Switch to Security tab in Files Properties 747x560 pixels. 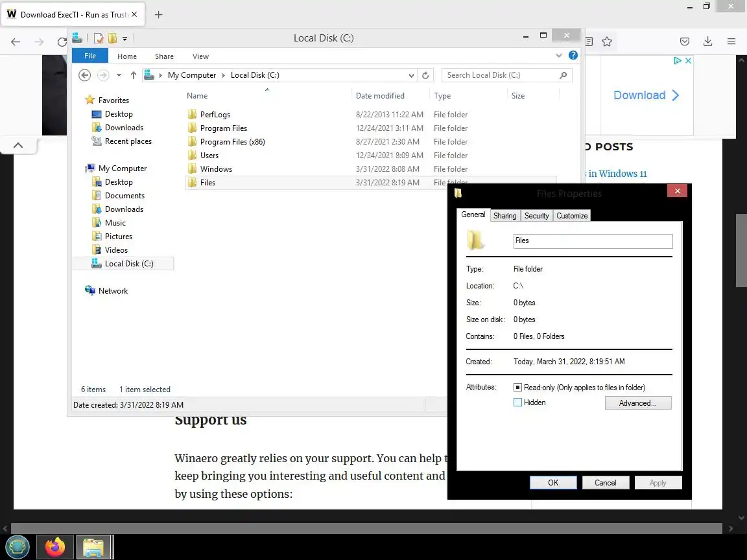pos(536,216)
